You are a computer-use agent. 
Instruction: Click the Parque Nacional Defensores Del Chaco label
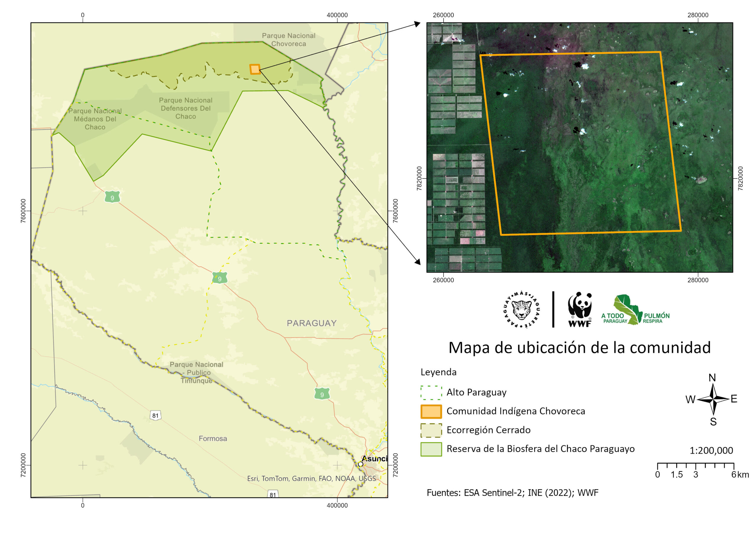(185, 108)
